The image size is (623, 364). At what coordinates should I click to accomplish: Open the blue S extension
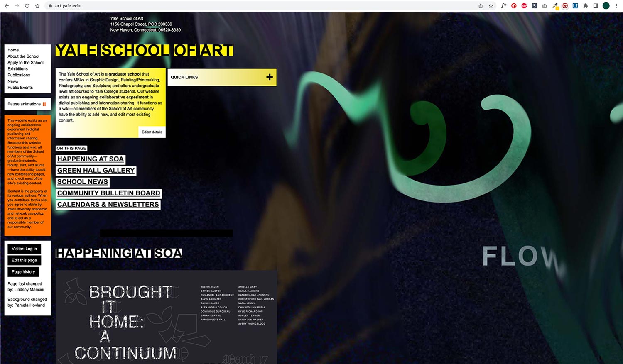(535, 6)
